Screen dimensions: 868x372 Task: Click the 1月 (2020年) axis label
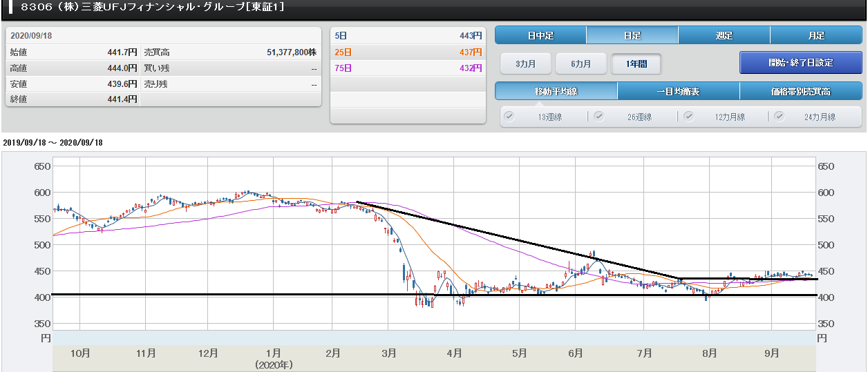pyautogui.click(x=274, y=358)
